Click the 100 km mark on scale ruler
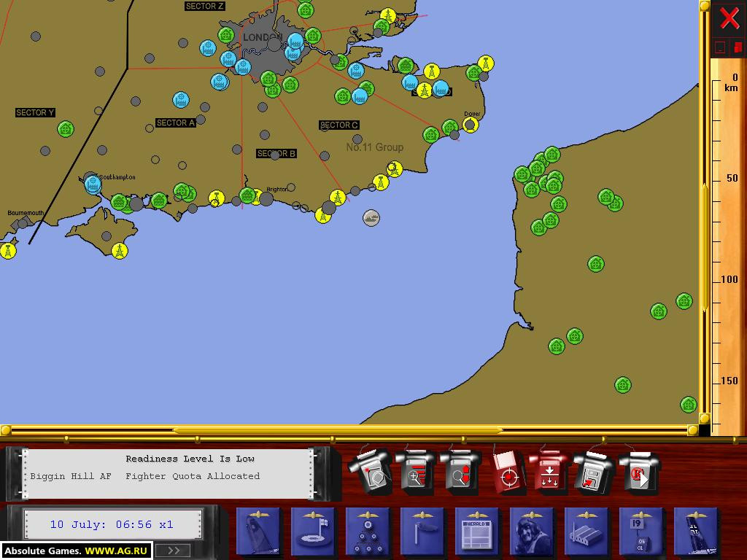The width and height of the screenshot is (747, 560). pyautogui.click(x=729, y=279)
